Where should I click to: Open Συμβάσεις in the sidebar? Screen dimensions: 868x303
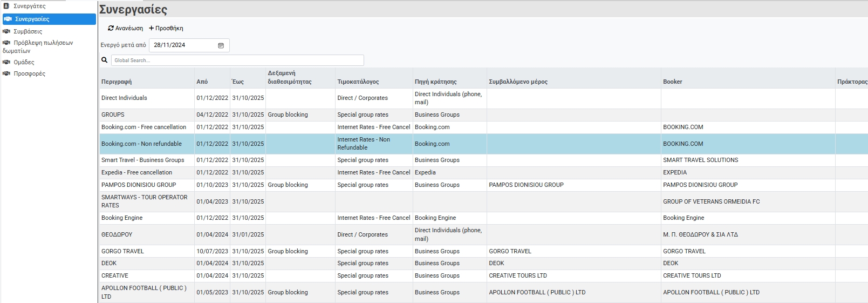click(x=28, y=31)
